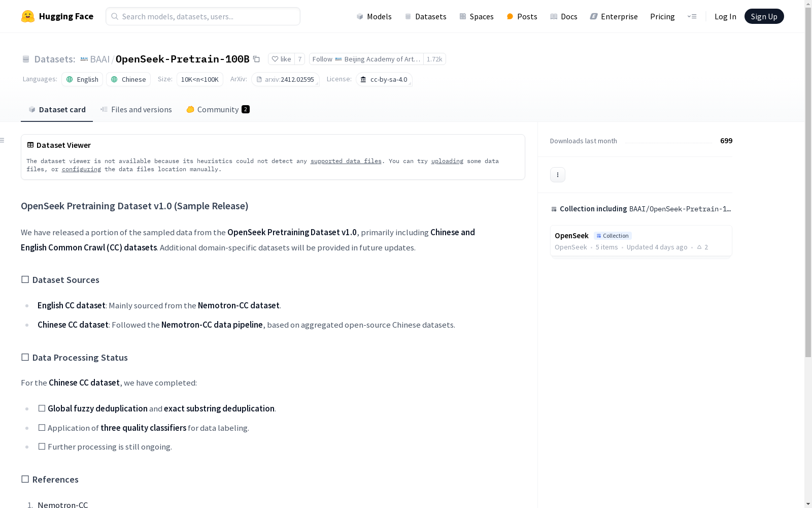Click the Further processing is still ongoing line
This screenshot has height=508, width=812.
pyautogui.click(x=105, y=447)
